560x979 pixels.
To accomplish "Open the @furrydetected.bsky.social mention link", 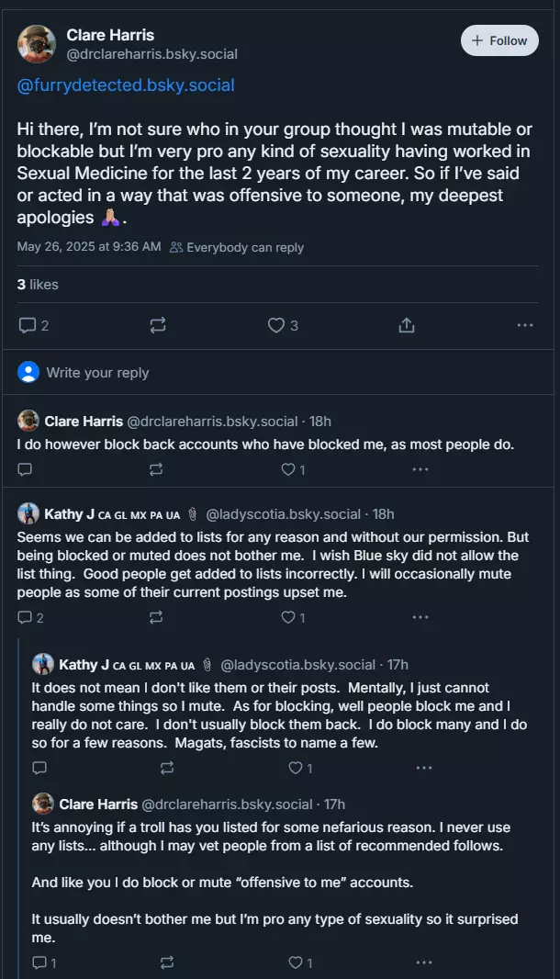I will coord(126,84).
